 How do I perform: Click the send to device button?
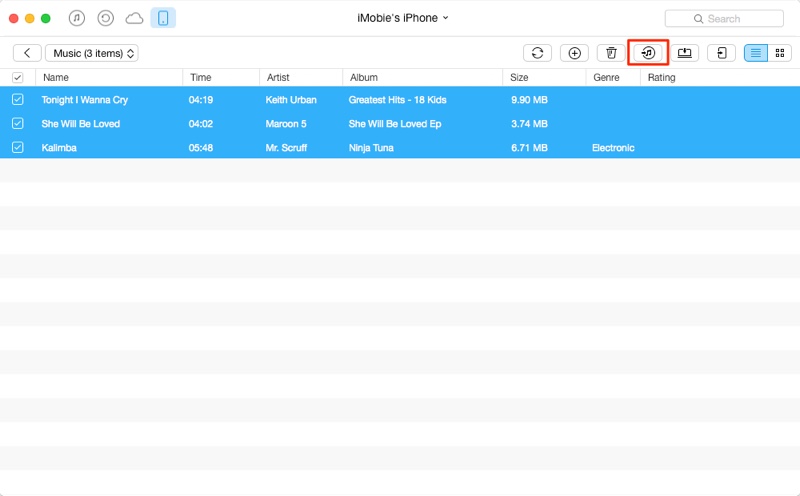(x=721, y=53)
